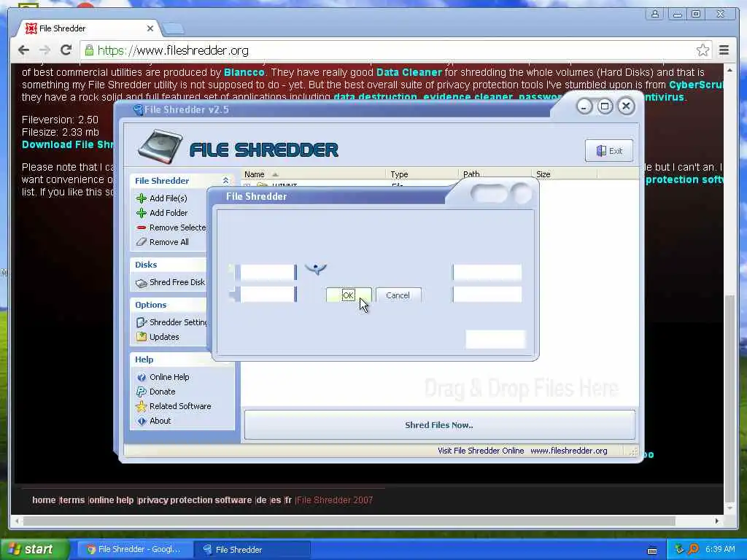This screenshot has width=747, height=560.
Task: Click the Download File Shredder link
Action: click(68, 145)
